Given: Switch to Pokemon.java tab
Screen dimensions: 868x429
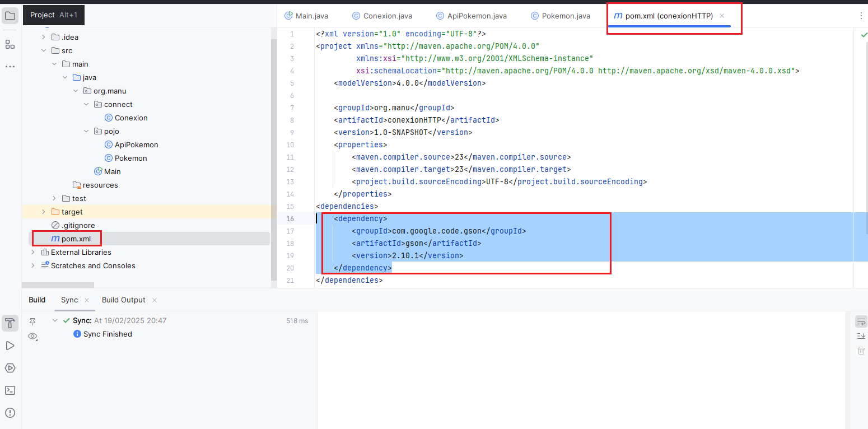Looking at the screenshot, I should coord(561,16).
